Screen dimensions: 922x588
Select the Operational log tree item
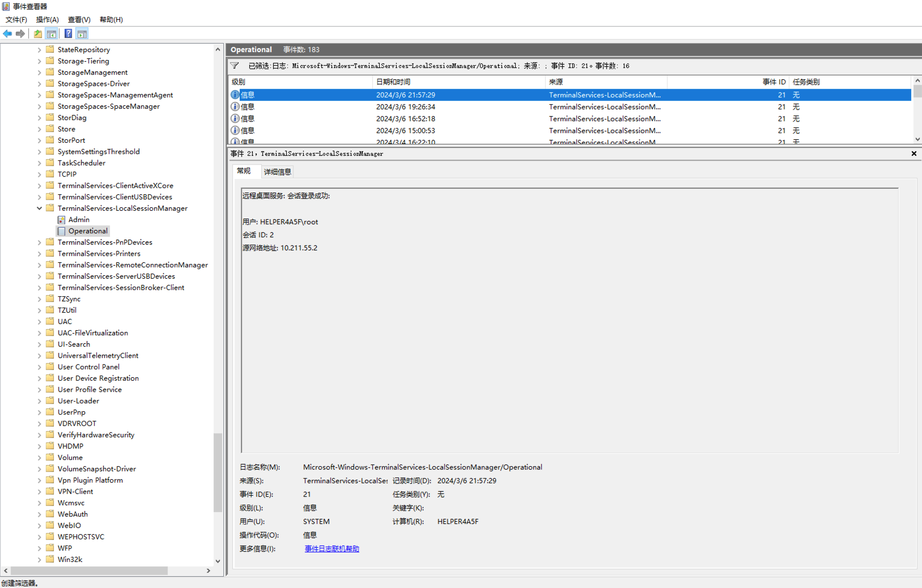(88, 231)
